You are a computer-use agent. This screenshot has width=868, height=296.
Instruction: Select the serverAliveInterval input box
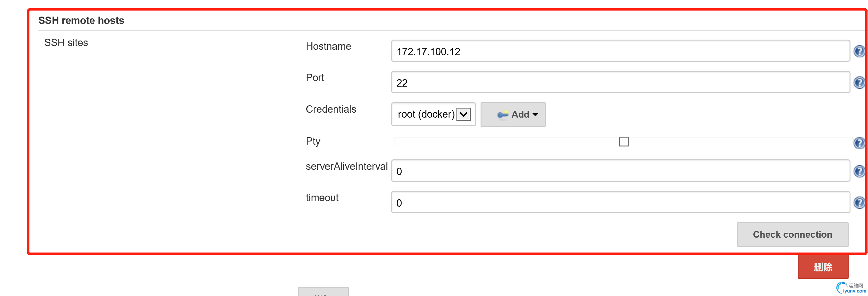(620, 171)
